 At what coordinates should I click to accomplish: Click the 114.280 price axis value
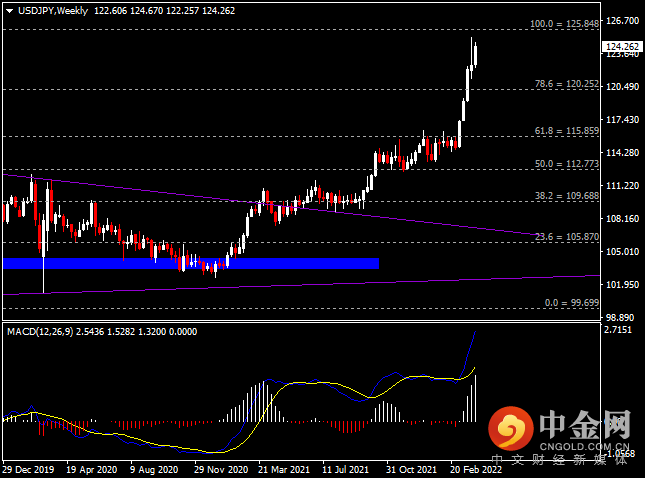tap(622, 153)
